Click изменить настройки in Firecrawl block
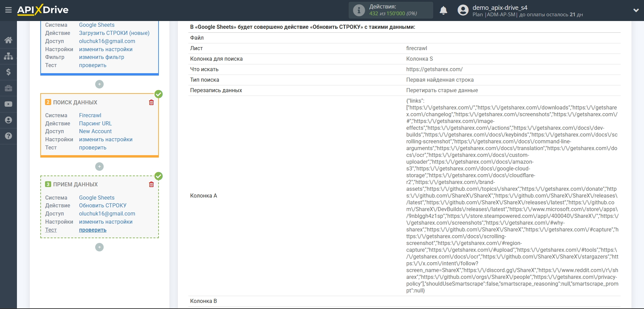This screenshot has width=644, height=309. tap(105, 139)
